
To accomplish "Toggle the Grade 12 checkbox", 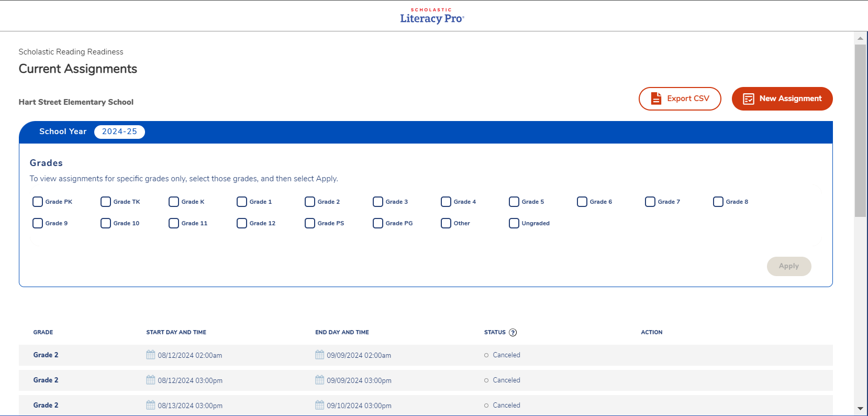I will (242, 223).
